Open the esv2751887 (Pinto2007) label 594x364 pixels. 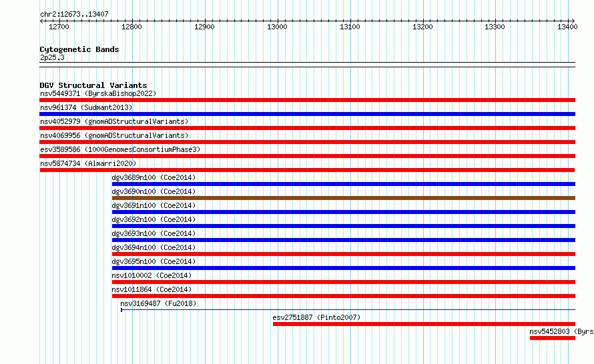(x=316, y=317)
